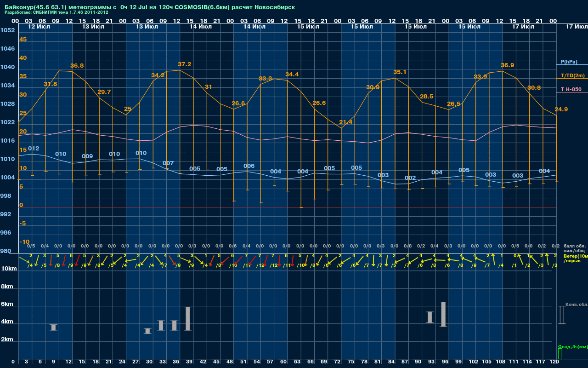Click the 36.9 temperature peak label
The width and height of the screenshot is (588, 368).
508,65
